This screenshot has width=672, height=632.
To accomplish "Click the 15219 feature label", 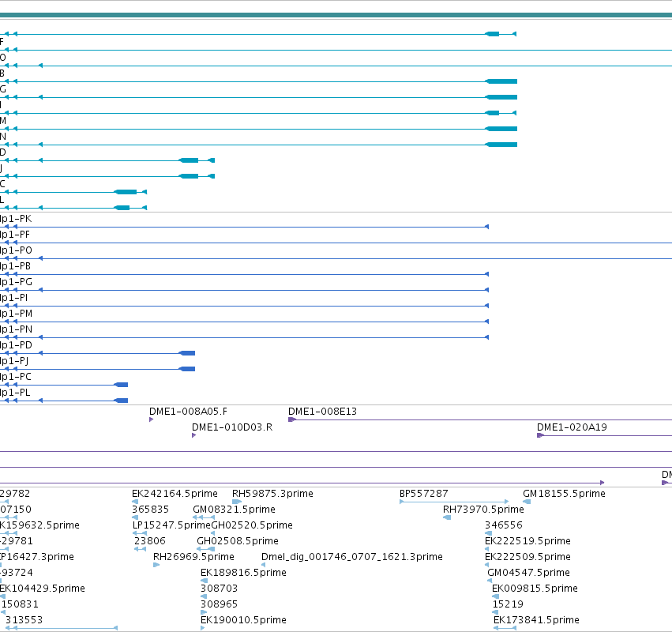I will click(508, 604).
